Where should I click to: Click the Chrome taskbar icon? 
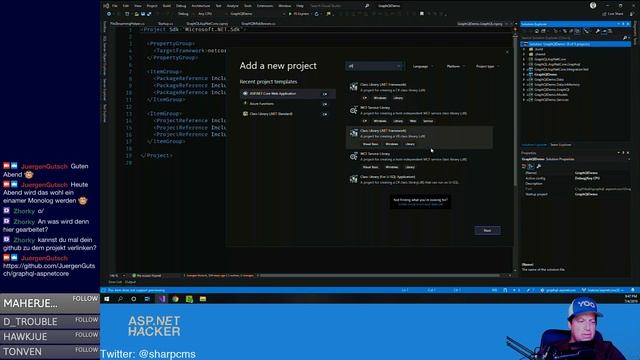pyautogui.click(x=175, y=299)
